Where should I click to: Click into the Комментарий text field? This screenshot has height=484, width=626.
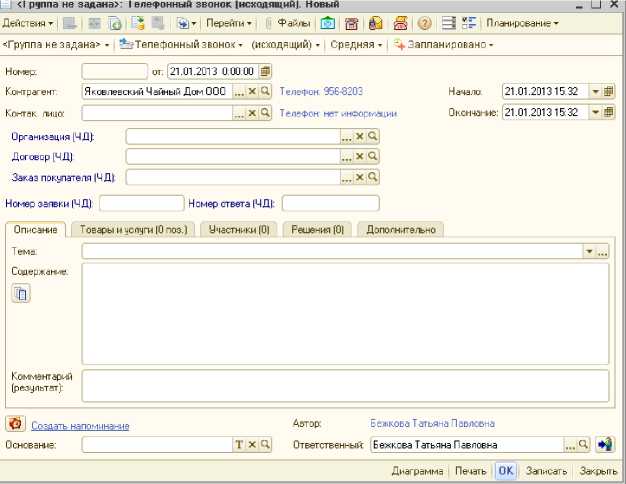pyautogui.click(x=345, y=385)
